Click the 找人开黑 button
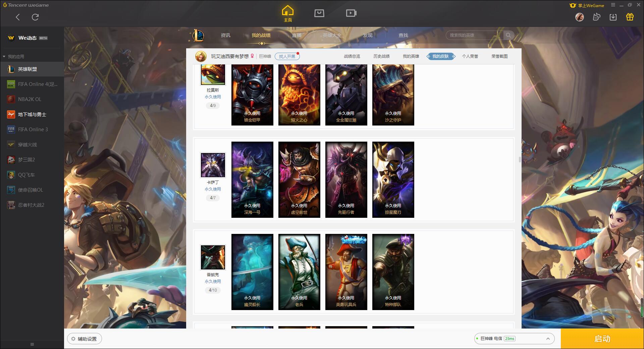The width and height of the screenshot is (644, 349). (x=287, y=56)
